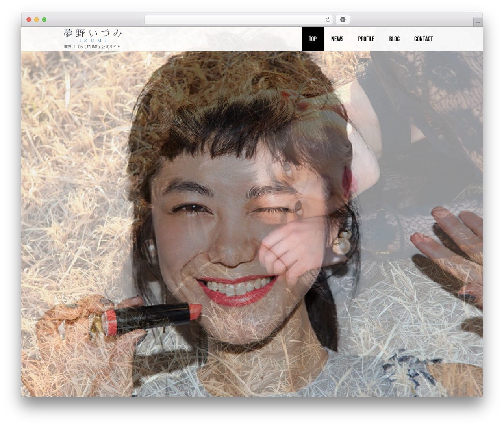Open the TOP menu item
504x427 pixels.
[x=313, y=39]
